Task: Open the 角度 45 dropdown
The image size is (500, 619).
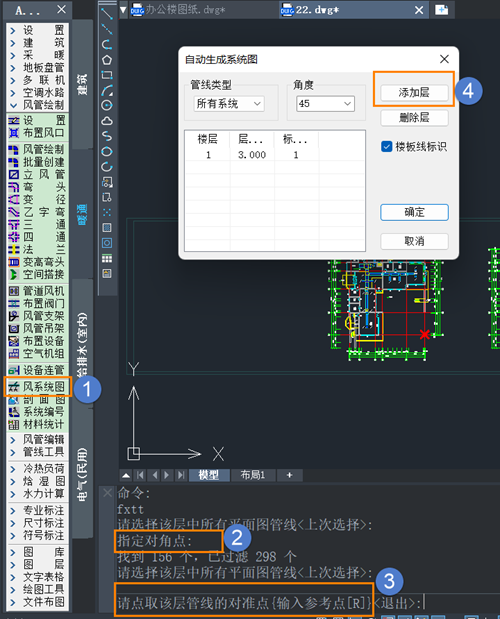Action: 325,104
